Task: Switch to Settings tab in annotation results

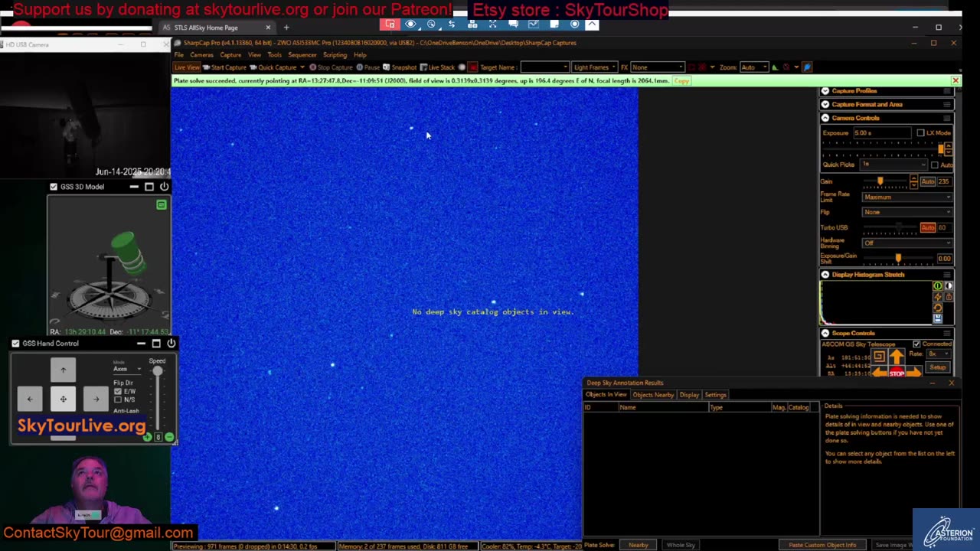Action: (715, 395)
